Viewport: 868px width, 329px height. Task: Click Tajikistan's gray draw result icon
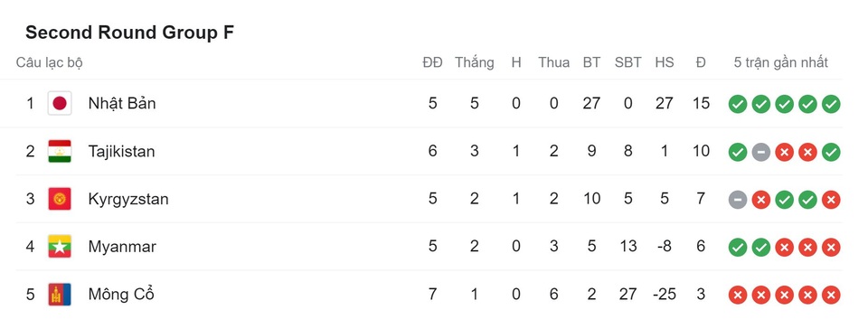click(760, 152)
